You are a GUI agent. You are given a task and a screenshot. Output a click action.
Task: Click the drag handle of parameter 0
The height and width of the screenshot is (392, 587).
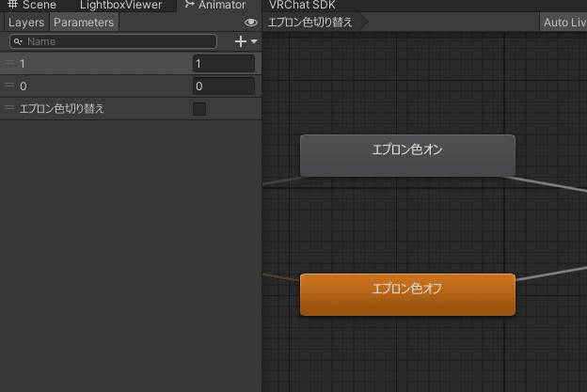pyautogui.click(x=9, y=86)
